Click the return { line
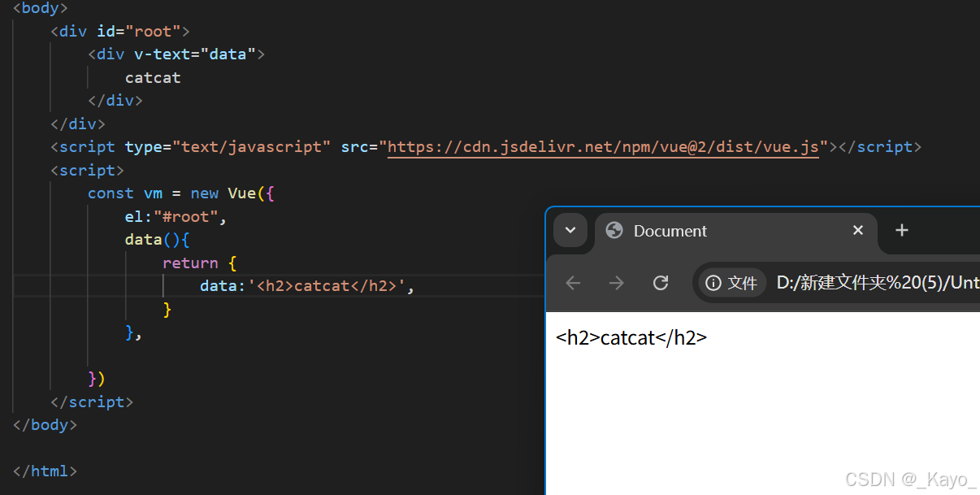980x495 pixels. (x=199, y=263)
